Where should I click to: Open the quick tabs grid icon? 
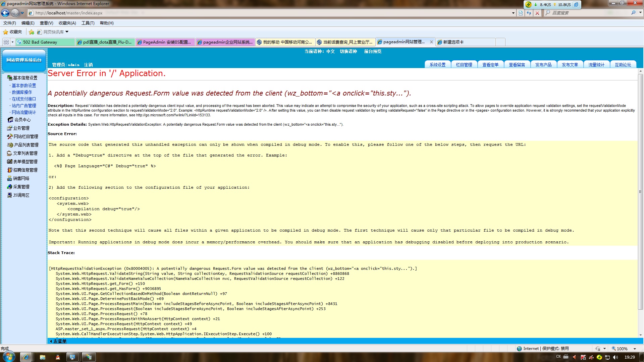[6, 42]
